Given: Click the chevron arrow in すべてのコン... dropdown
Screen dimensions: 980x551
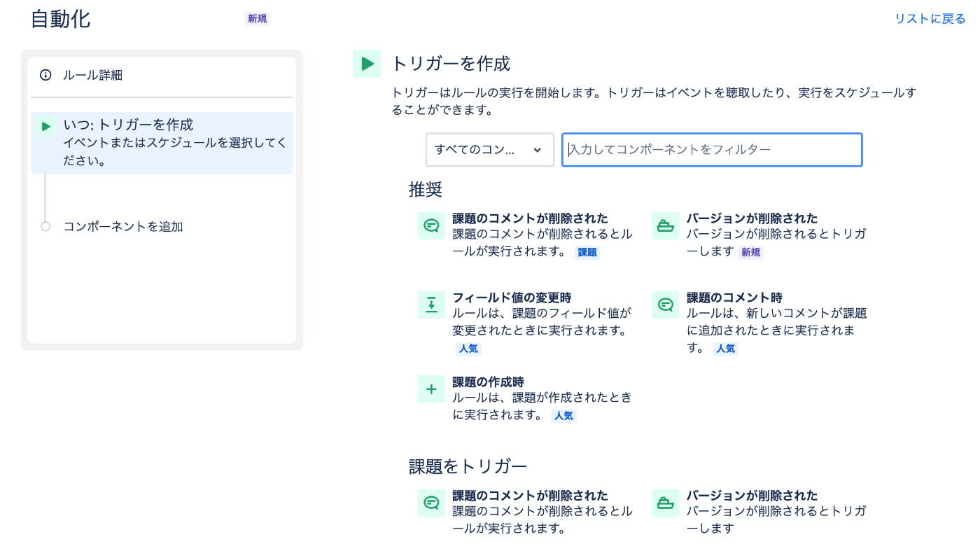Looking at the screenshot, I should point(538,150).
